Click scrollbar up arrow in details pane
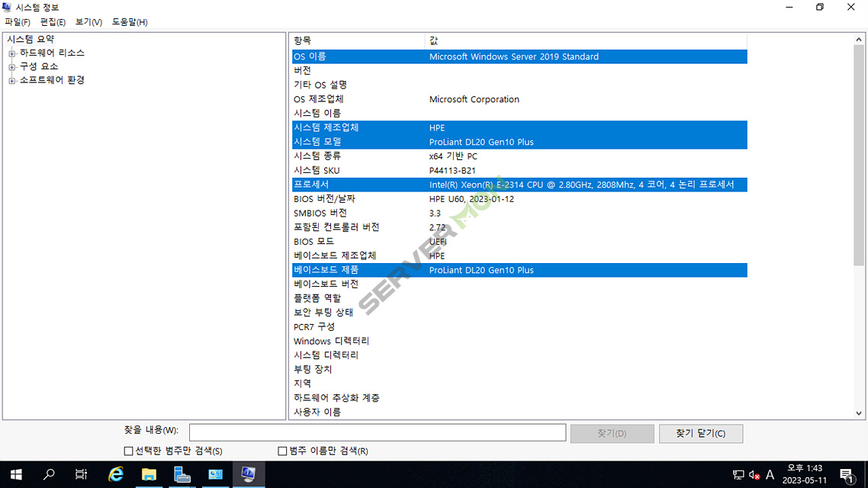 859,40
